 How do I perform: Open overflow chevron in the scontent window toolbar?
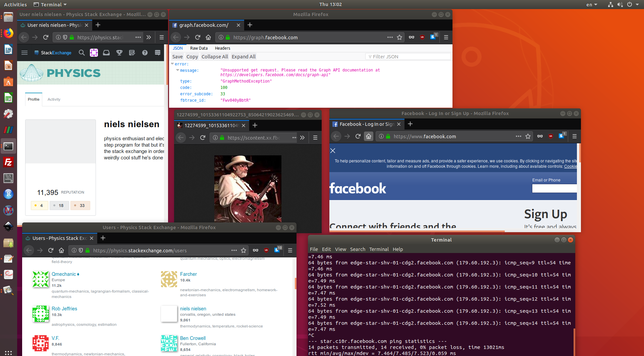pos(303,138)
